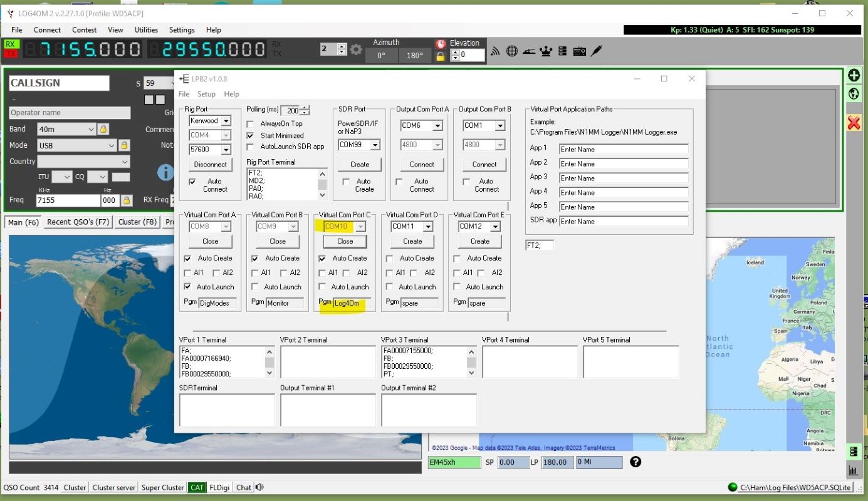868x501 pixels.
Task: Click the telegraph key icon in toolbar
Action: pyautogui.click(x=529, y=51)
